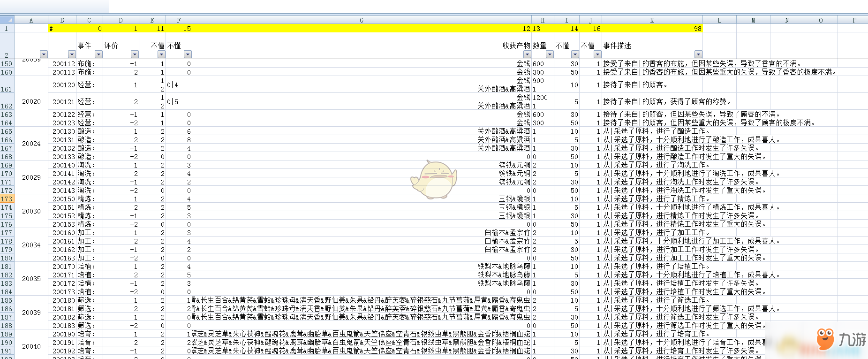Click the '事件描述' header cell

(x=652, y=46)
